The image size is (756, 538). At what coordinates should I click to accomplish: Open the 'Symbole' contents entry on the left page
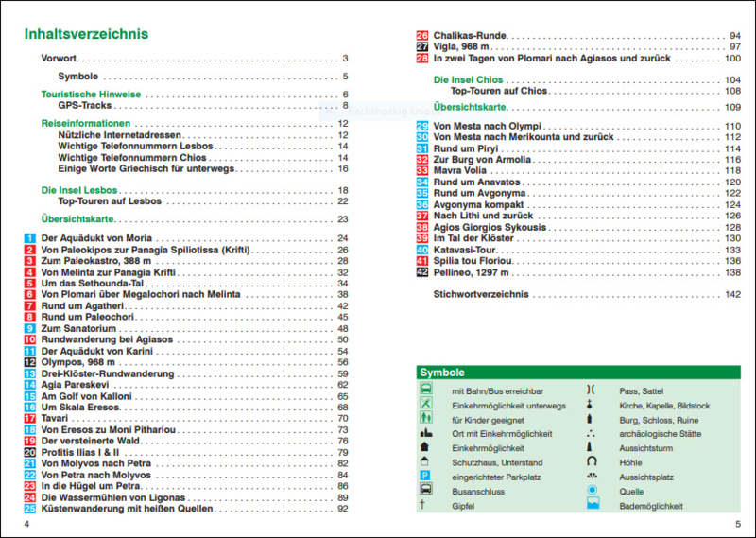[x=203, y=77]
